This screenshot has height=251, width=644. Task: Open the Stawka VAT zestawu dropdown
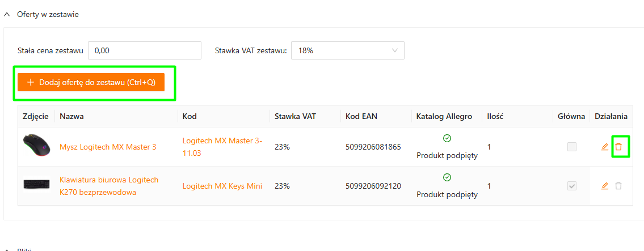coord(347,50)
